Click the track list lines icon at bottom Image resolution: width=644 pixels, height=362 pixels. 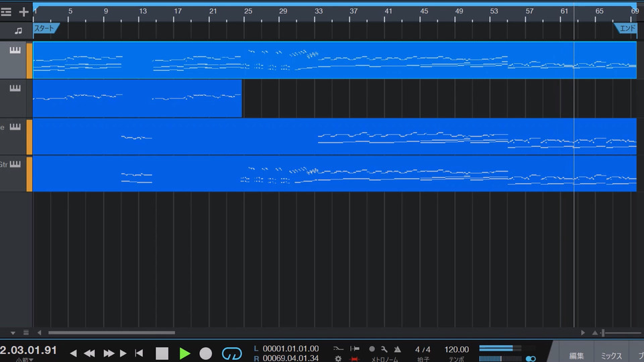coord(26,333)
